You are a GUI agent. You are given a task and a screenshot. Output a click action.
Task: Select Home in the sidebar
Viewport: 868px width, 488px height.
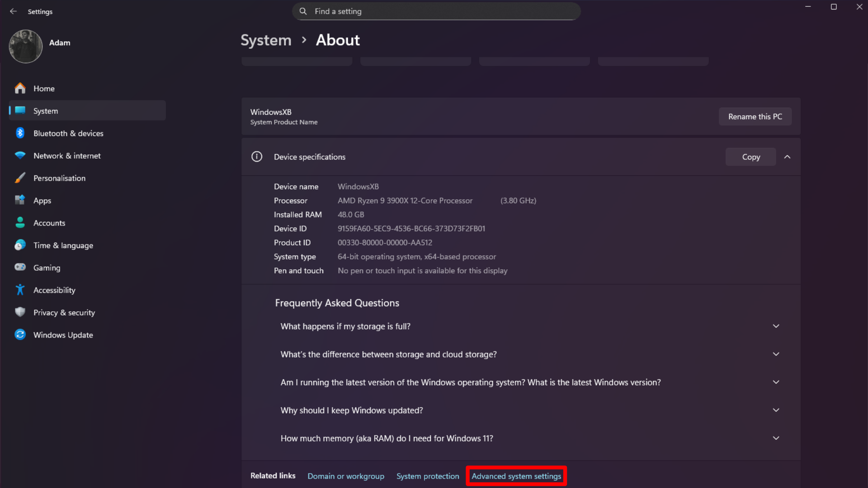pyautogui.click(x=44, y=88)
